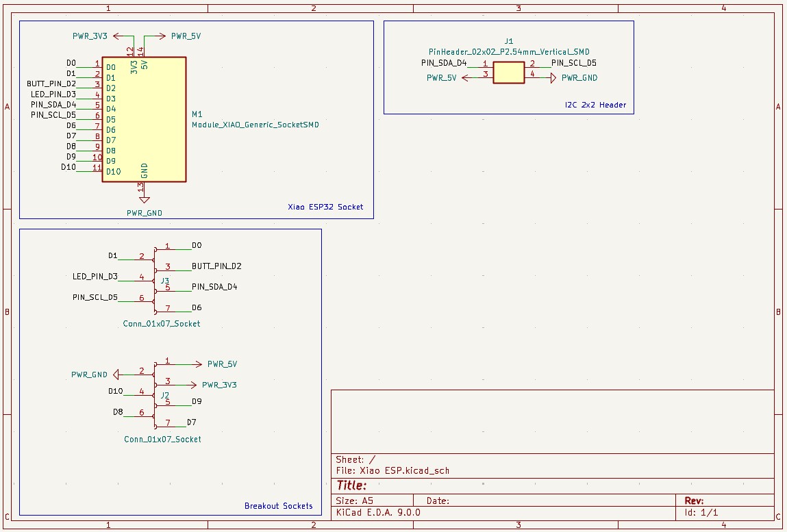This screenshot has height=532, width=787.
Task: Click 'Id: 1/1' in the title block
Action: click(x=701, y=512)
